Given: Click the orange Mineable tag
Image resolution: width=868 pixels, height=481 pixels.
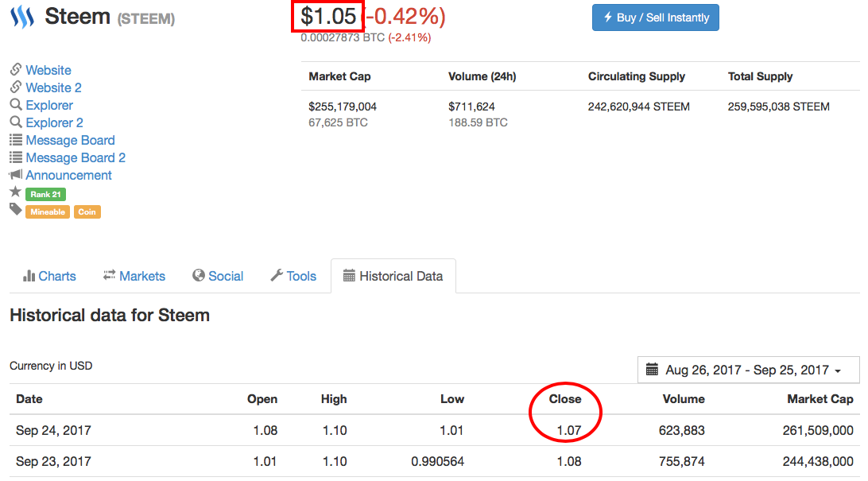Looking at the screenshot, I should (48, 212).
